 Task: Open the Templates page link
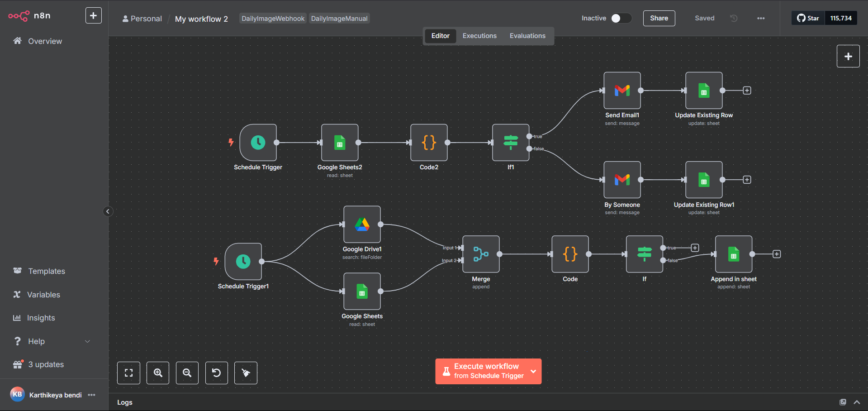click(x=47, y=271)
